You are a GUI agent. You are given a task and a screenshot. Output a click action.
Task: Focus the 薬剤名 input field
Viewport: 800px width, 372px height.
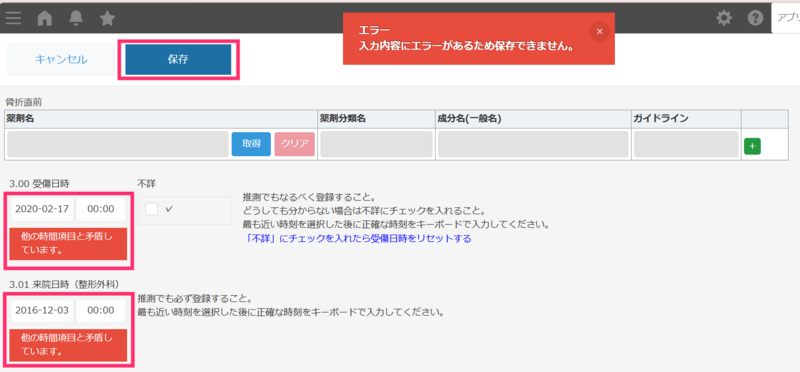click(118, 144)
